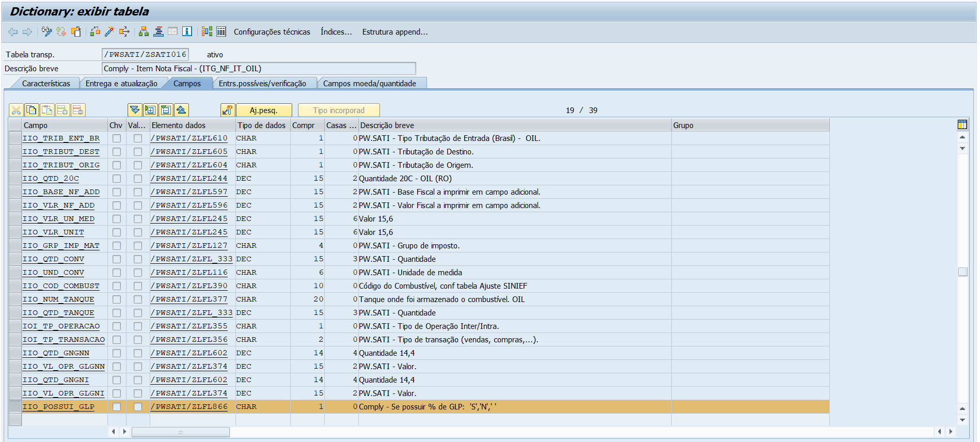The width and height of the screenshot is (980, 442).
Task: Click the Insert row icon
Action: point(62,110)
